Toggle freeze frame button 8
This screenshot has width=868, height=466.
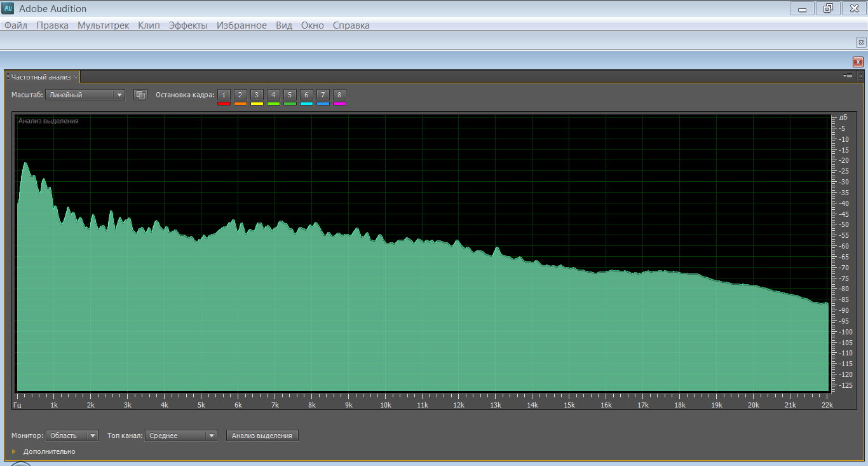pos(339,95)
